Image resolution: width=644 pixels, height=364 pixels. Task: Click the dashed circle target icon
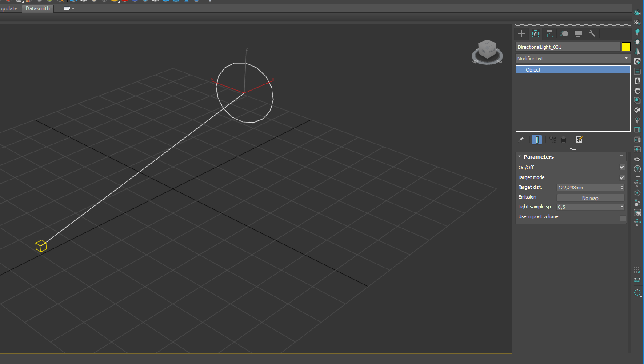click(x=637, y=193)
